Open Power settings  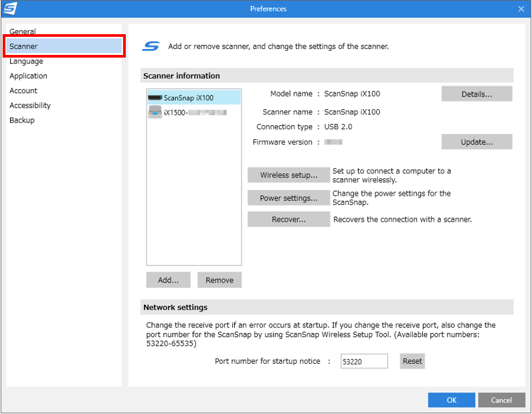coord(288,198)
